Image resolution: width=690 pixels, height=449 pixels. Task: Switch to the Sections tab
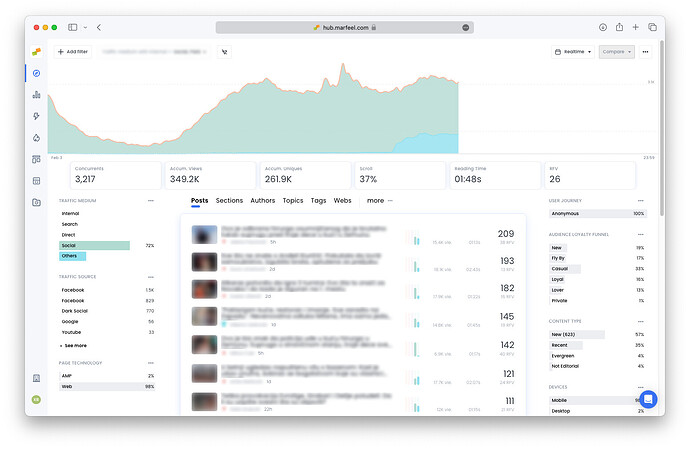(229, 200)
